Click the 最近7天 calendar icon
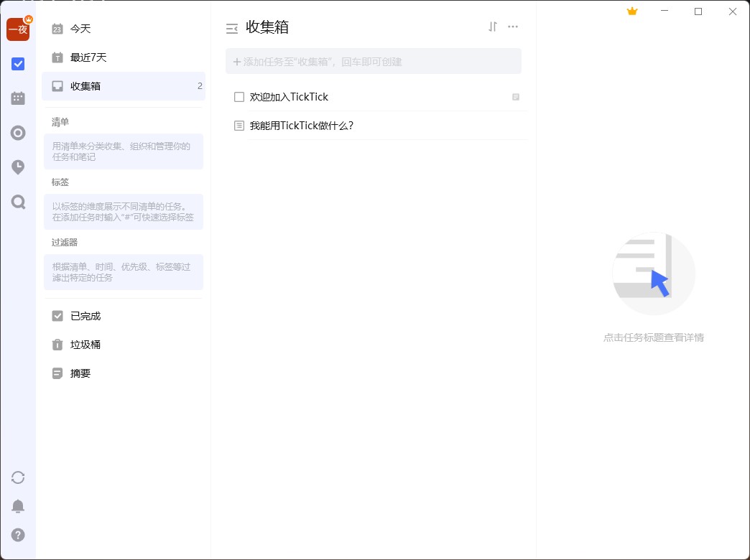 (57, 57)
